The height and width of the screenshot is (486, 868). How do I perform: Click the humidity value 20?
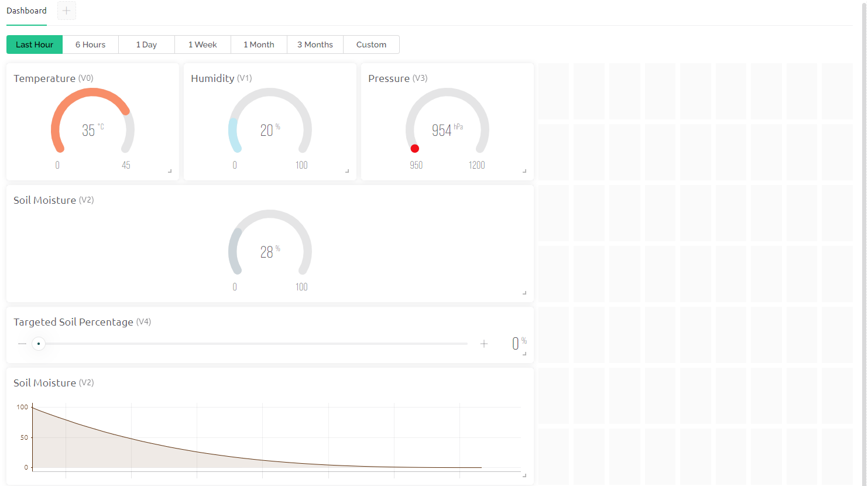tap(266, 131)
